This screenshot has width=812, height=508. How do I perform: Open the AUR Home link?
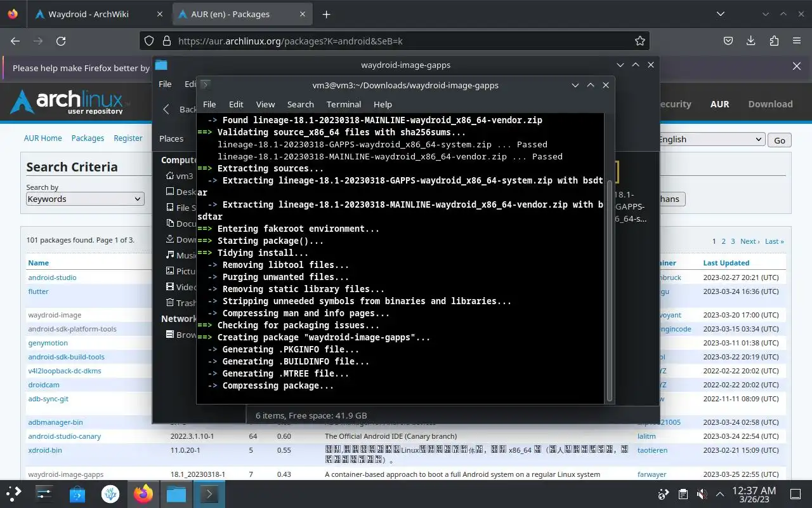(x=43, y=138)
